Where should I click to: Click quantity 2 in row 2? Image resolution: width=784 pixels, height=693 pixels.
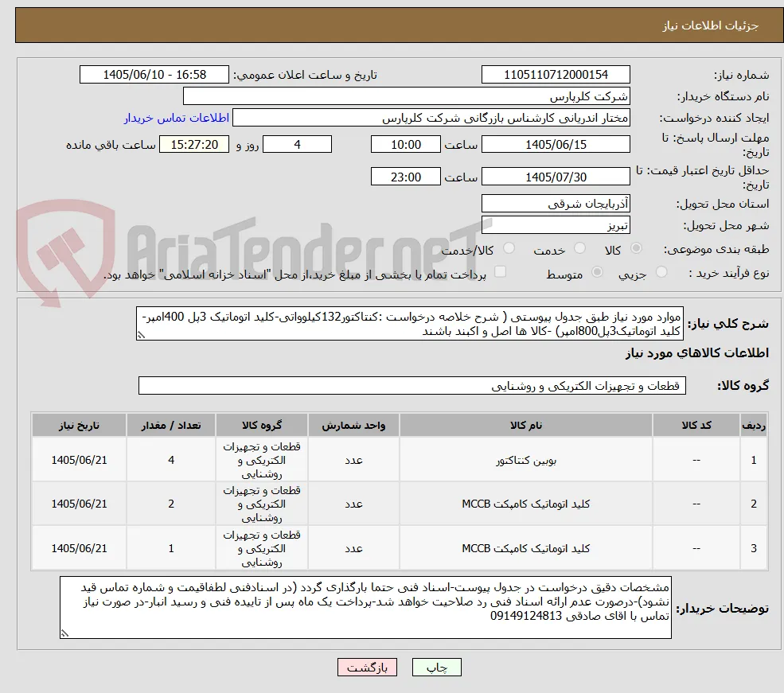tap(171, 504)
